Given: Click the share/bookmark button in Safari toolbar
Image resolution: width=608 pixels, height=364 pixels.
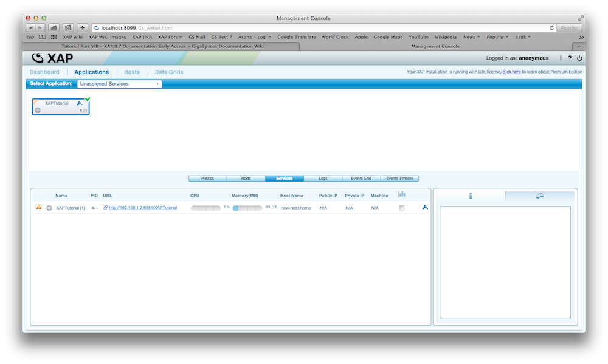Looking at the screenshot, I should pyautogui.click(x=68, y=28).
